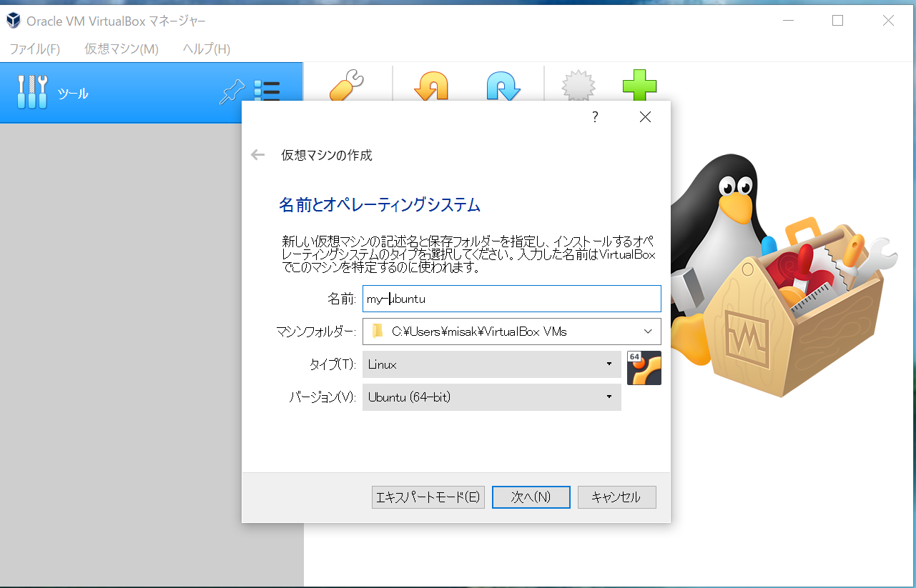Click the 仮想マシンの作成 title text
The width and height of the screenshot is (916, 588).
pos(327,155)
